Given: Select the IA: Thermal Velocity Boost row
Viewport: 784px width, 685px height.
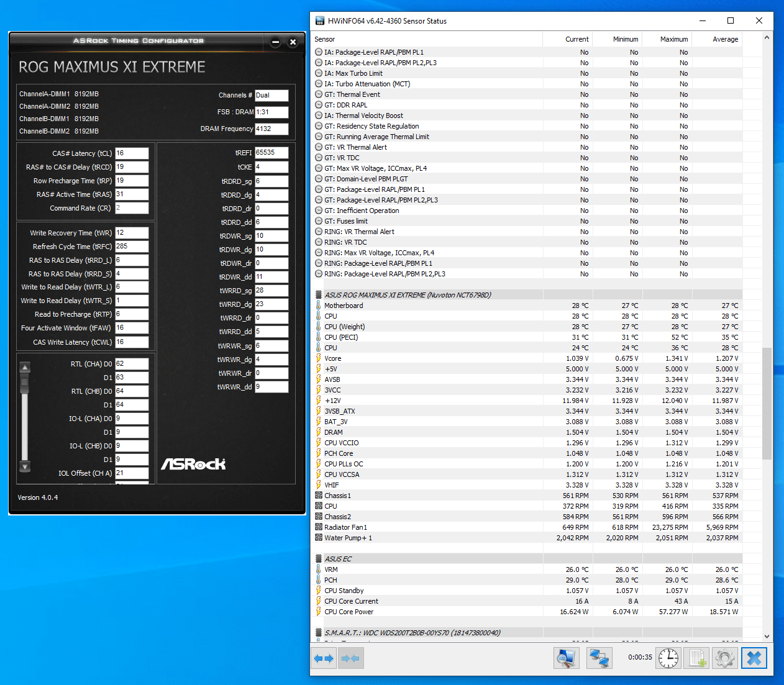Looking at the screenshot, I should (528, 116).
